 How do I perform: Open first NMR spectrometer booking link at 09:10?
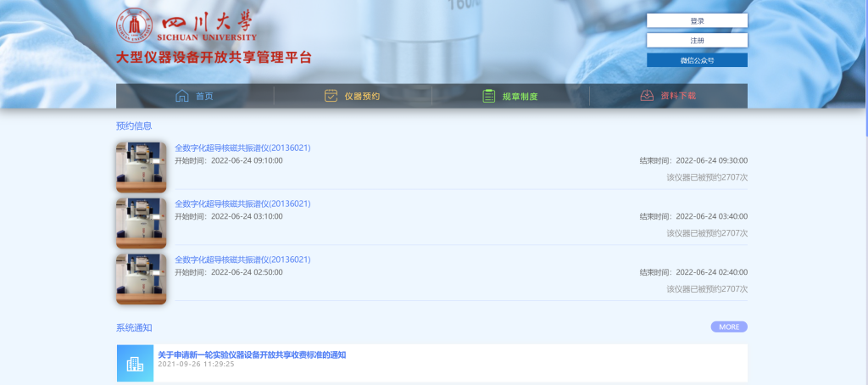[242, 148]
